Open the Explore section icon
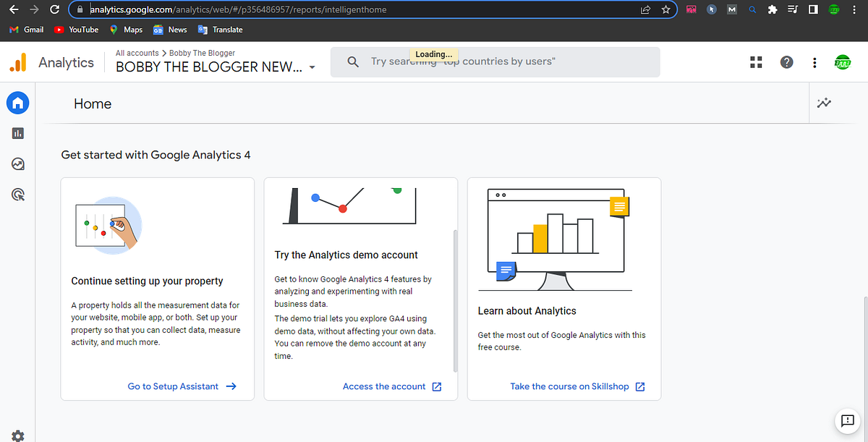868x442 pixels. click(17, 164)
